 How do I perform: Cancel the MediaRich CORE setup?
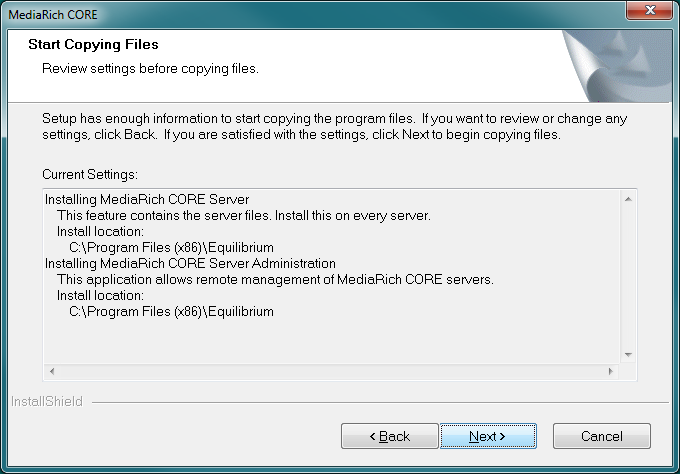[602, 436]
